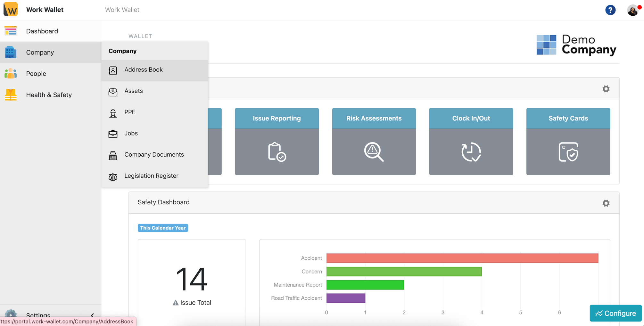Open the user profile avatar

click(632, 10)
